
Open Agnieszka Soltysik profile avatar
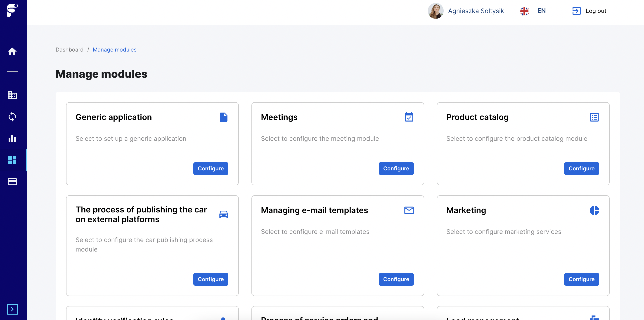pyautogui.click(x=435, y=11)
